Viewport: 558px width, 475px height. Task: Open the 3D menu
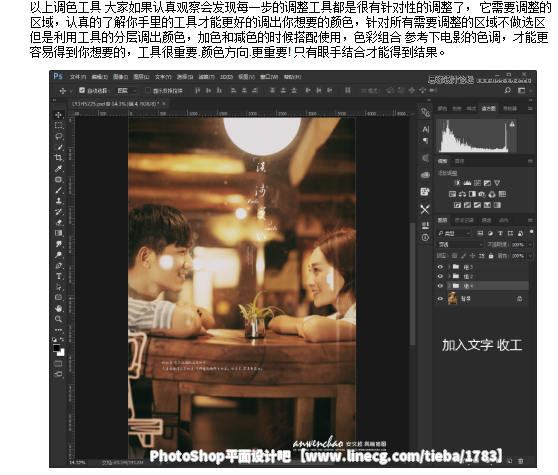click(226, 77)
